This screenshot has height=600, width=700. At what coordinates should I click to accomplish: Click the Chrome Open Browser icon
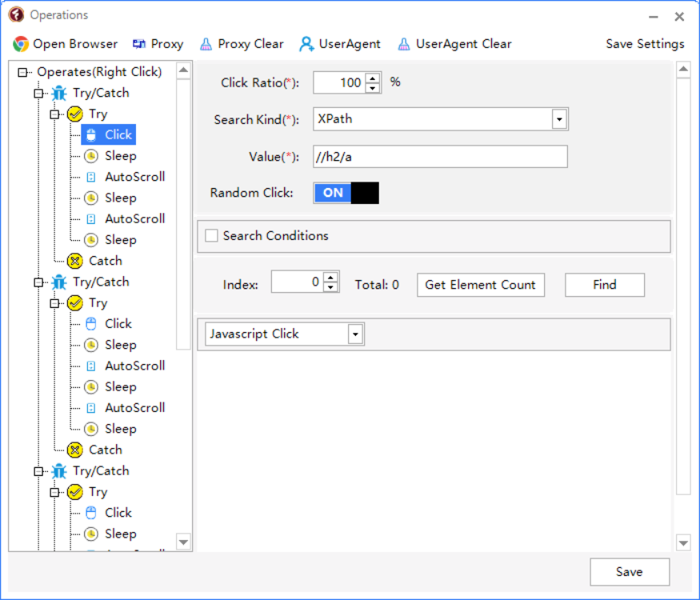pos(21,44)
